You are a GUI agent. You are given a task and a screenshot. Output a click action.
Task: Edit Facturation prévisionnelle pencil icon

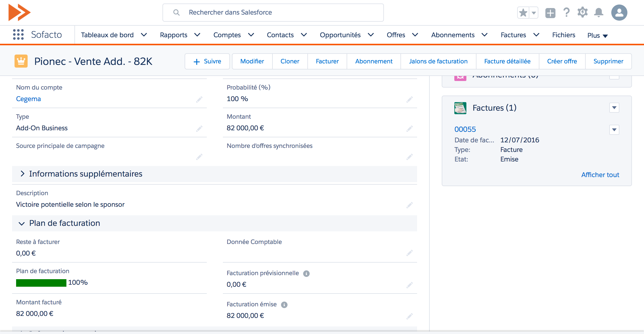tap(410, 285)
